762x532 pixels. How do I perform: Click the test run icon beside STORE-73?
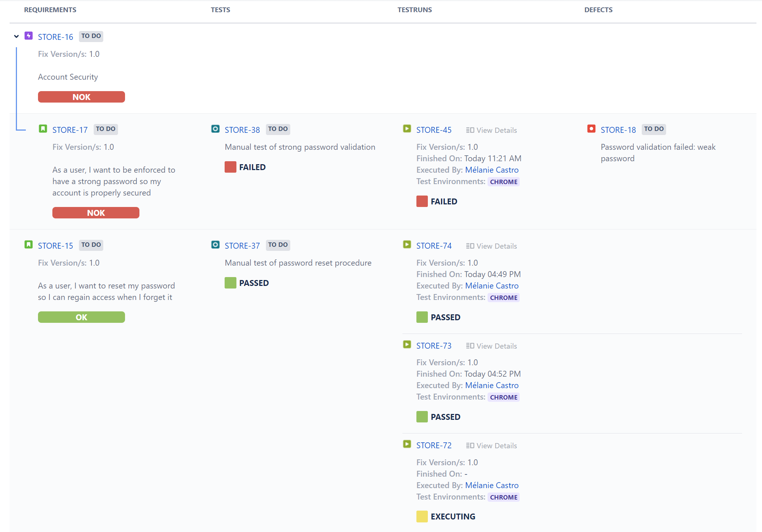click(407, 345)
